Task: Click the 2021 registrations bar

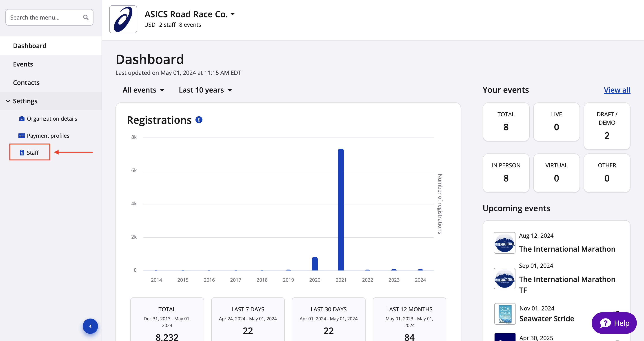Action: (x=340, y=210)
